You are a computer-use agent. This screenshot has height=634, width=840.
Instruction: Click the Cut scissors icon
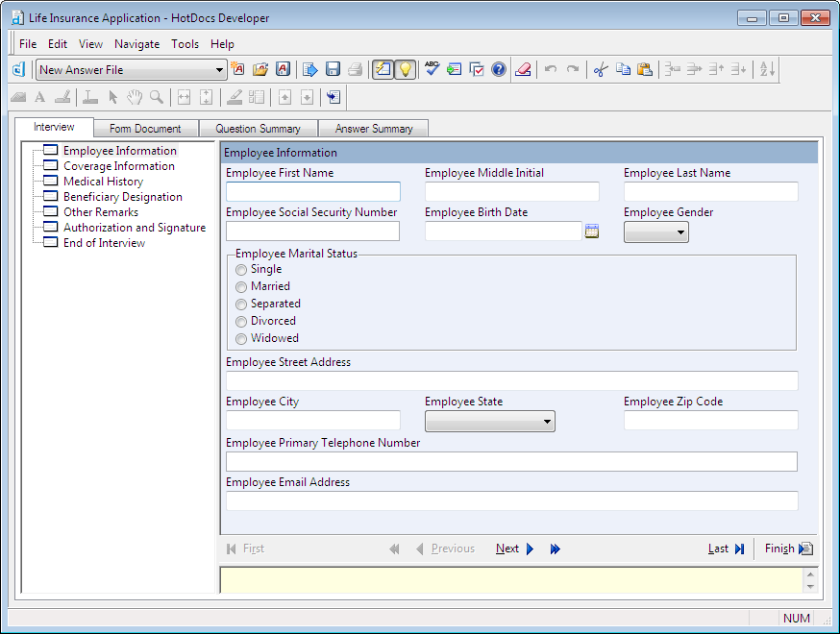pyautogui.click(x=601, y=69)
